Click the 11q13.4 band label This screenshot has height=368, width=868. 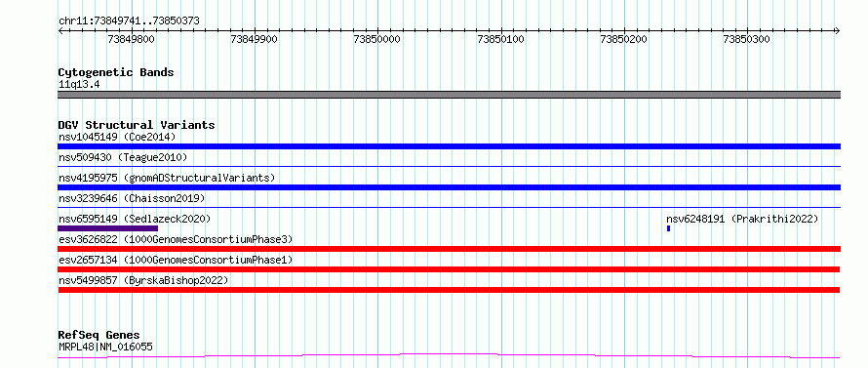click(79, 85)
